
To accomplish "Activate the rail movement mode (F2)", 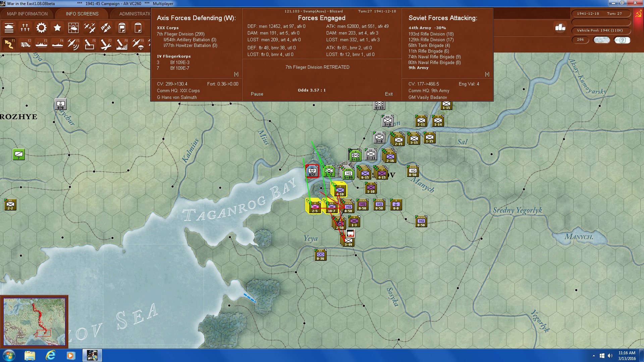I will [25, 44].
